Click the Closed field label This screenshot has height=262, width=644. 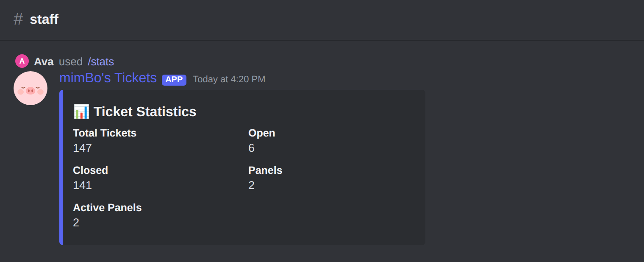[x=90, y=170]
